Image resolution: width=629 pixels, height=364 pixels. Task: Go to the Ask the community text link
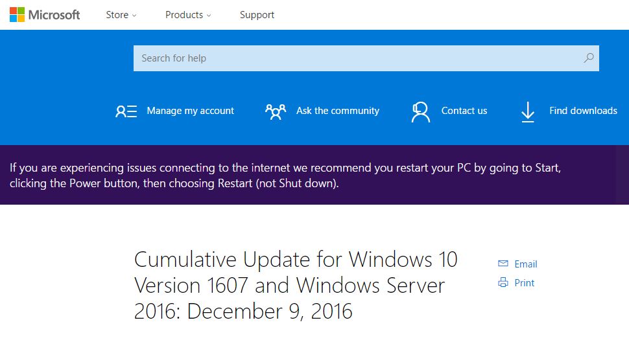337,111
